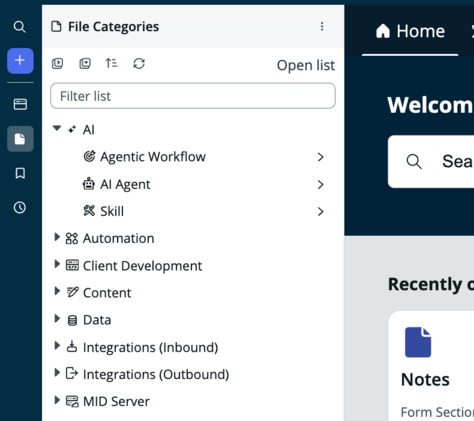Viewport: 474px width, 421px height.
Task: Expand the Automation category
Action: [x=57, y=237]
